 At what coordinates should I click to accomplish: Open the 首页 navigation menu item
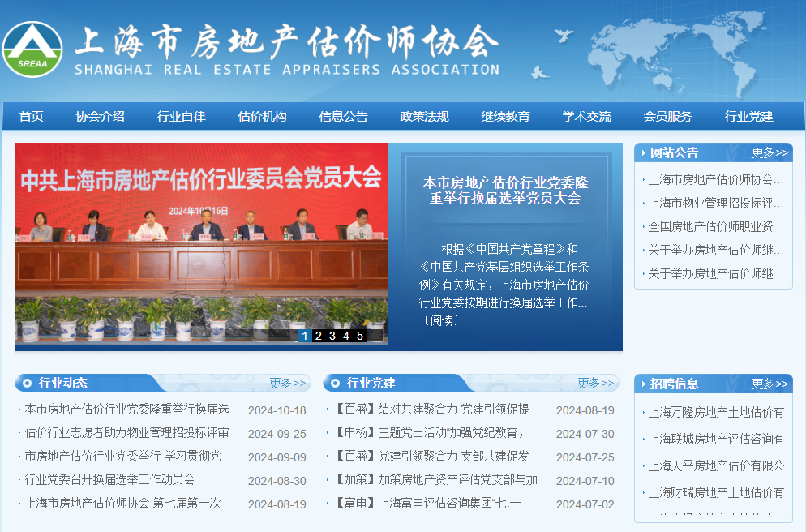click(32, 117)
